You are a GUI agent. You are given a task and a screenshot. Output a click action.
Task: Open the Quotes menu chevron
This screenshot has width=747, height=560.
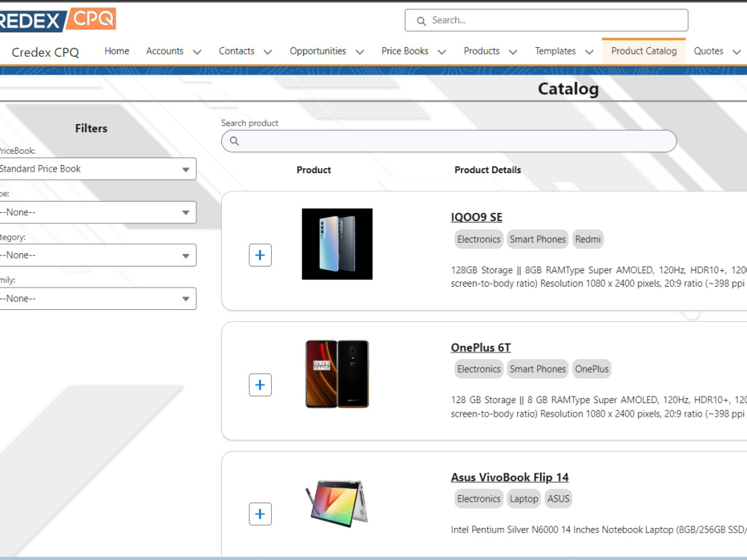pyautogui.click(x=737, y=52)
